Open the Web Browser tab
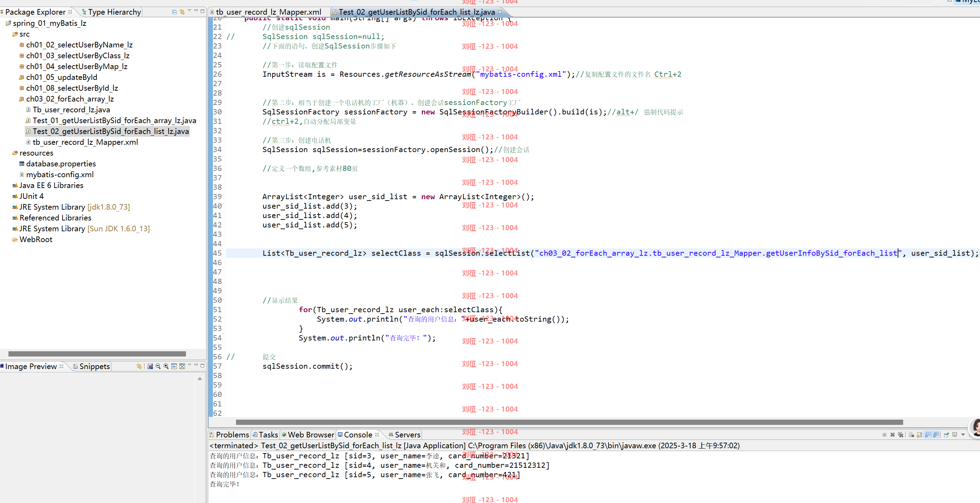 click(307, 435)
